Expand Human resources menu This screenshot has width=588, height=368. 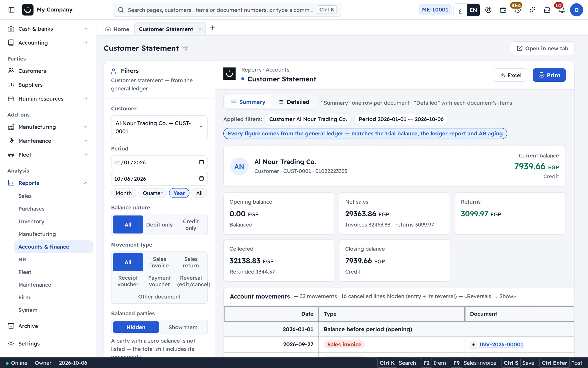coord(48,99)
